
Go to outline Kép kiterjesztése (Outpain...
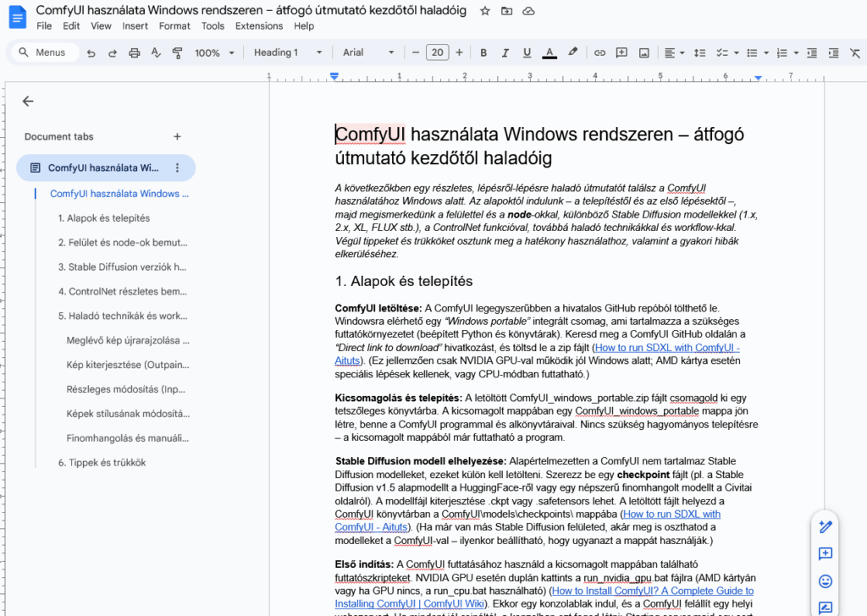click(128, 365)
